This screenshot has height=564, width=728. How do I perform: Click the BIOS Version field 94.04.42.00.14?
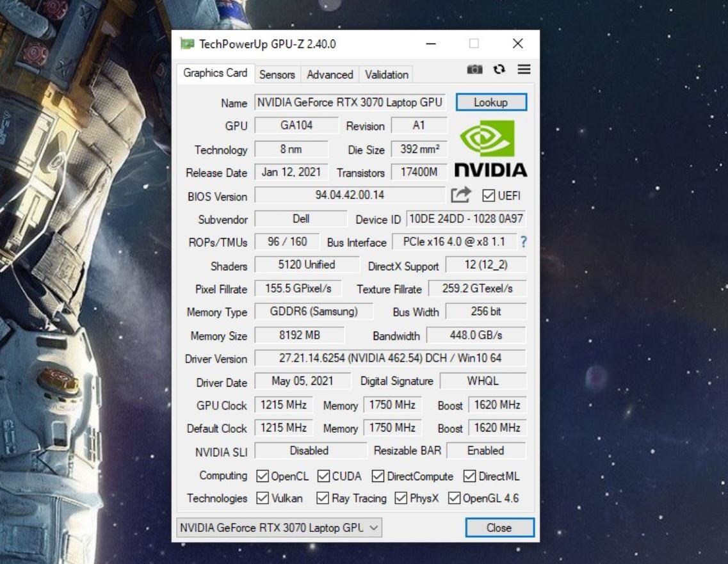[x=350, y=195]
